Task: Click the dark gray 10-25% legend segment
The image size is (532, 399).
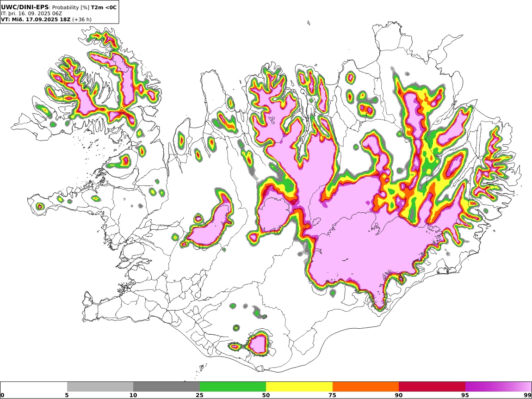Action: tap(167, 387)
